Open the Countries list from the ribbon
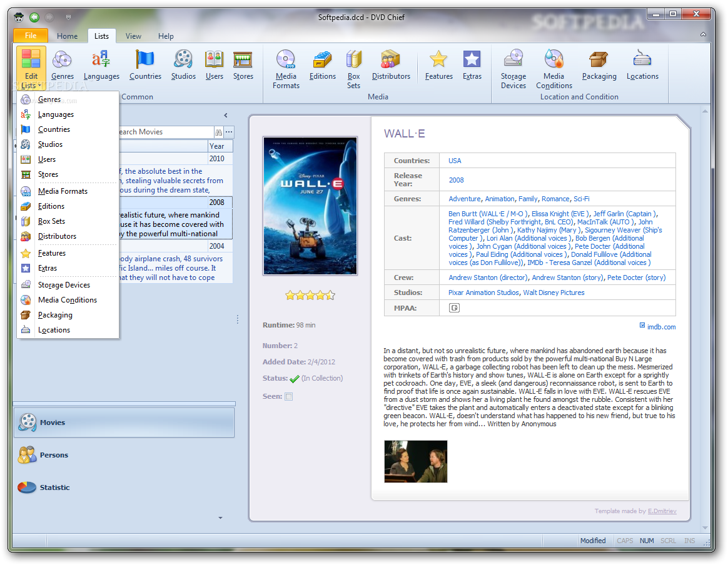The width and height of the screenshot is (728, 565). click(145, 65)
